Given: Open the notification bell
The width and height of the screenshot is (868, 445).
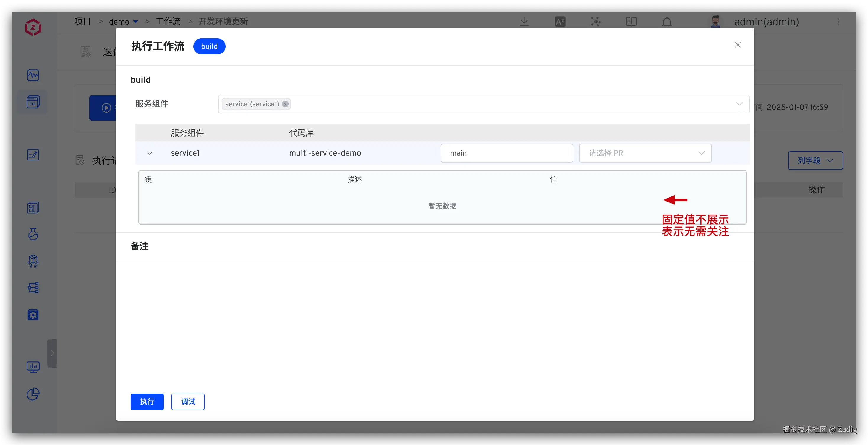Looking at the screenshot, I should coord(666,22).
